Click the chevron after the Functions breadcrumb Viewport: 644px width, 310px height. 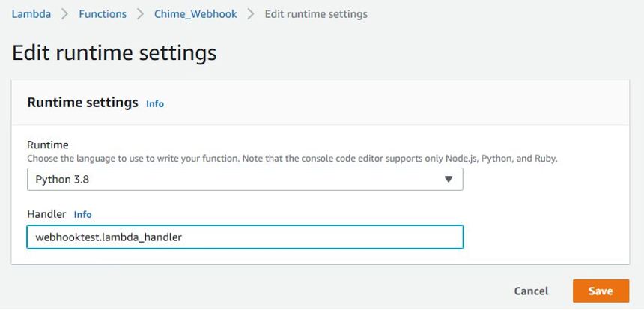(140, 14)
